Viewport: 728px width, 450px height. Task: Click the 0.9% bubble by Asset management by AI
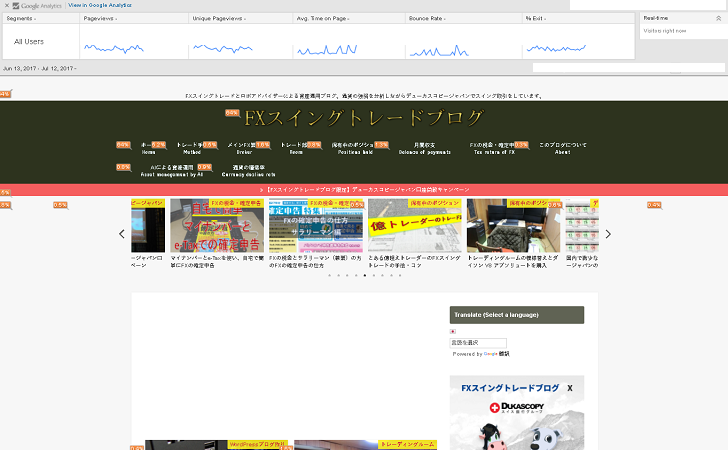[204, 167]
